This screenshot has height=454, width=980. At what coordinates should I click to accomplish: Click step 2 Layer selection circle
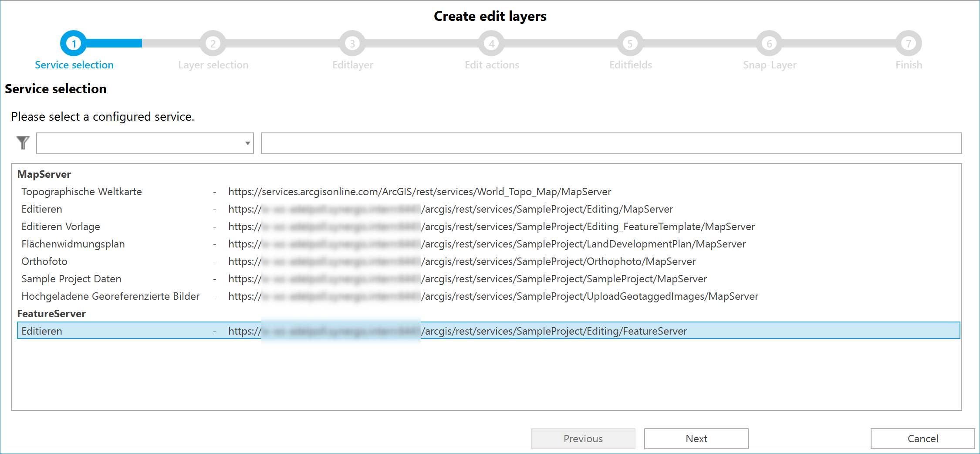tap(213, 44)
